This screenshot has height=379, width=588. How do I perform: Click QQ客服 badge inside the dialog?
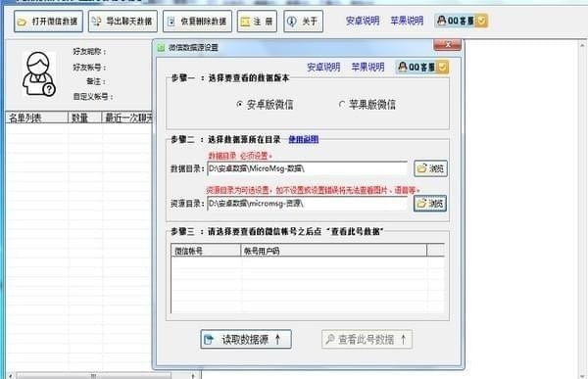[422, 68]
